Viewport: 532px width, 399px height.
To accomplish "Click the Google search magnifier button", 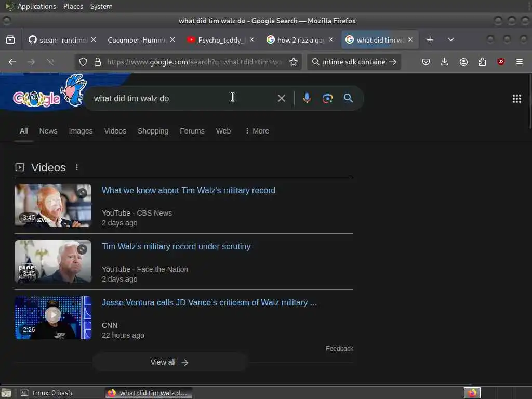I will (x=348, y=98).
